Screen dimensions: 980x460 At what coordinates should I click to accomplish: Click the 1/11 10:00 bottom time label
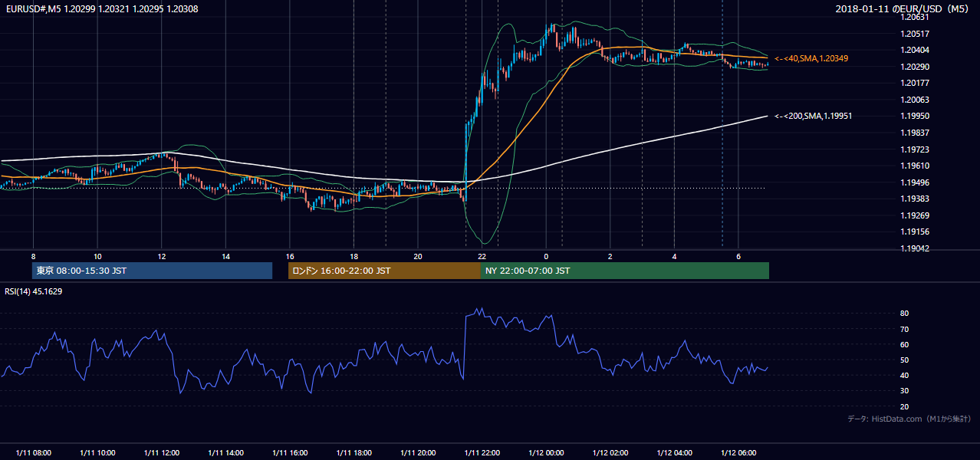[x=97, y=453]
